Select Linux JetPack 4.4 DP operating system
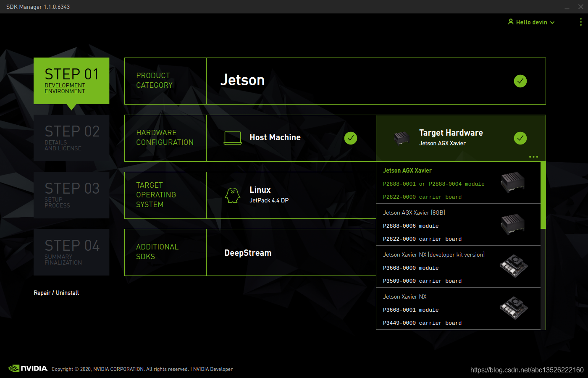This screenshot has height=378, width=588. [x=291, y=195]
